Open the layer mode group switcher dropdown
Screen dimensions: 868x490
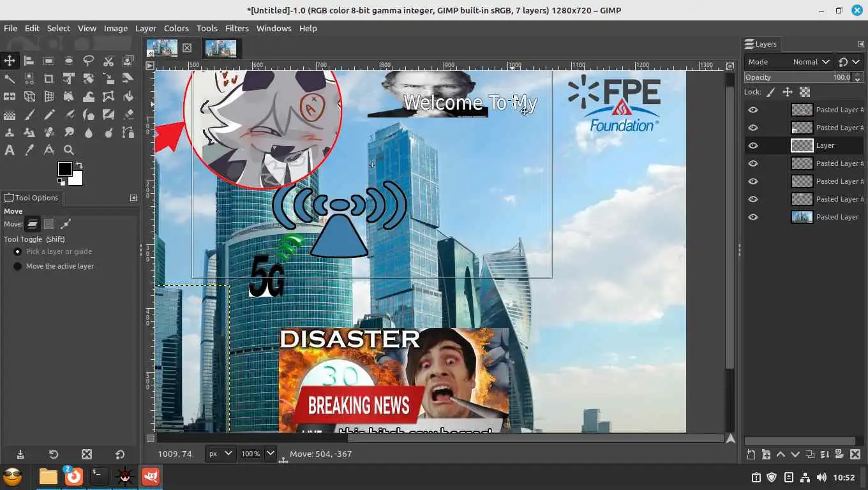point(849,62)
